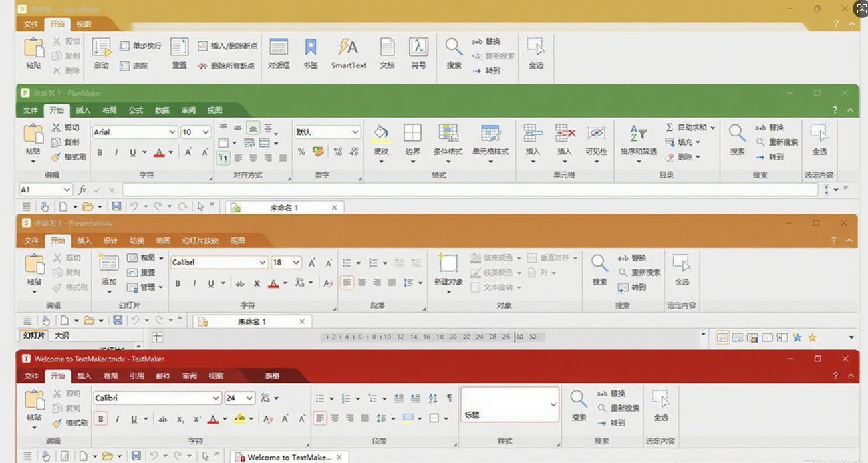This screenshot has height=463, width=868.
Task: Click the 启动 run icon in BasicMaker
Action: point(102,48)
